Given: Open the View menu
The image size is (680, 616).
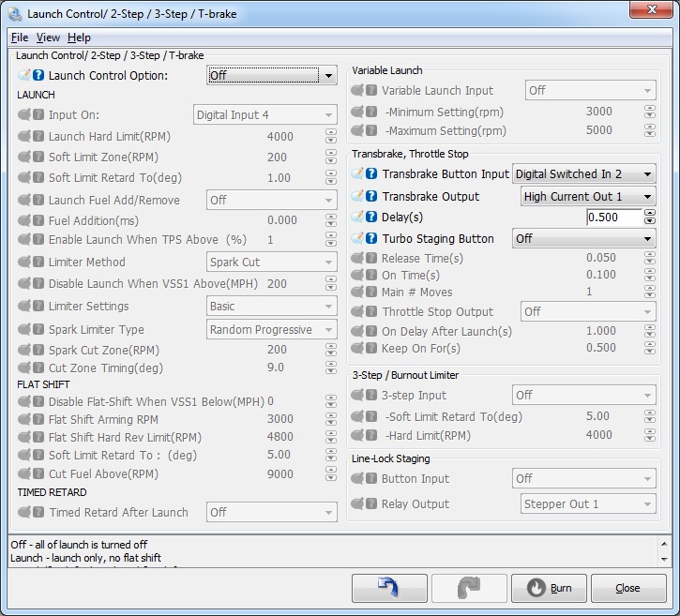Looking at the screenshot, I should tap(48, 38).
